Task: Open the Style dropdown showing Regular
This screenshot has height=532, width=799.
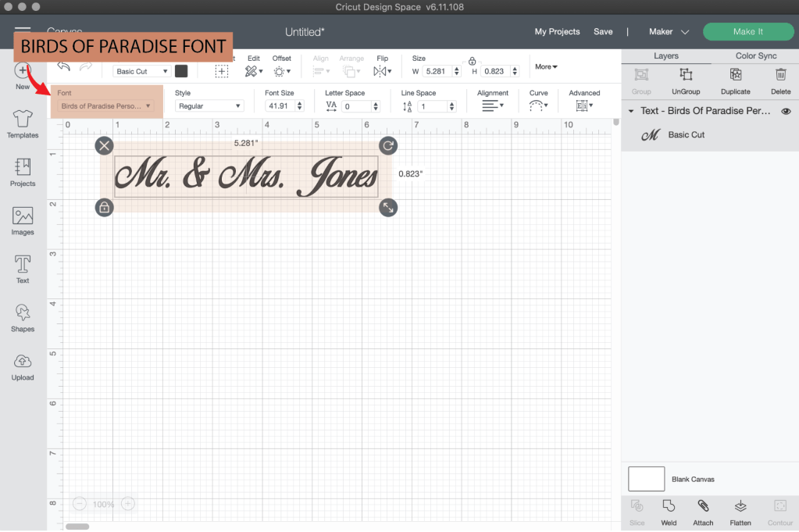Action: coord(209,105)
